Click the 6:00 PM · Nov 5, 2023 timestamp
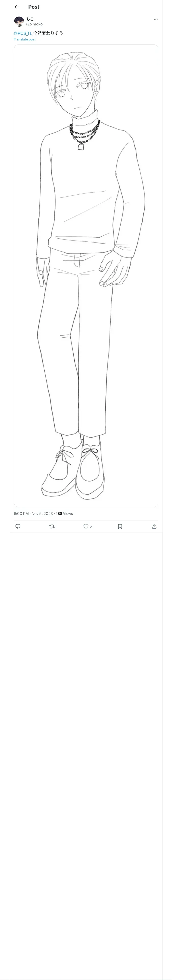The width and height of the screenshot is (172, 980). click(33, 514)
